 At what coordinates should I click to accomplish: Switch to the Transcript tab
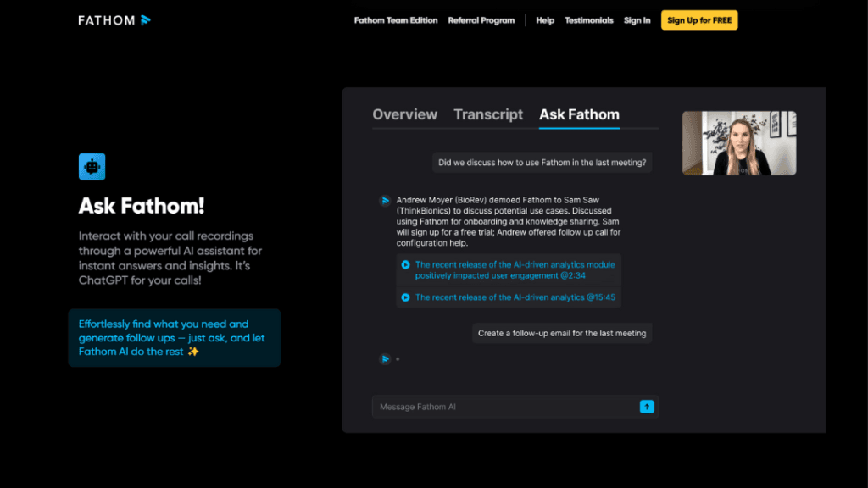pyautogui.click(x=488, y=114)
